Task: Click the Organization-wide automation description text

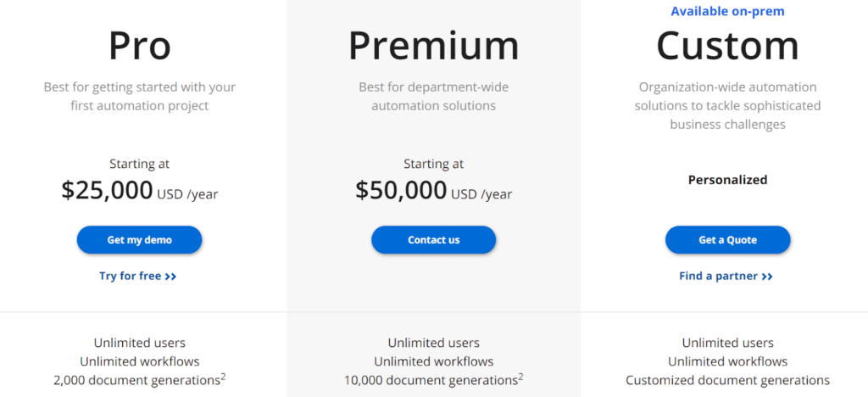Action: pos(727,105)
